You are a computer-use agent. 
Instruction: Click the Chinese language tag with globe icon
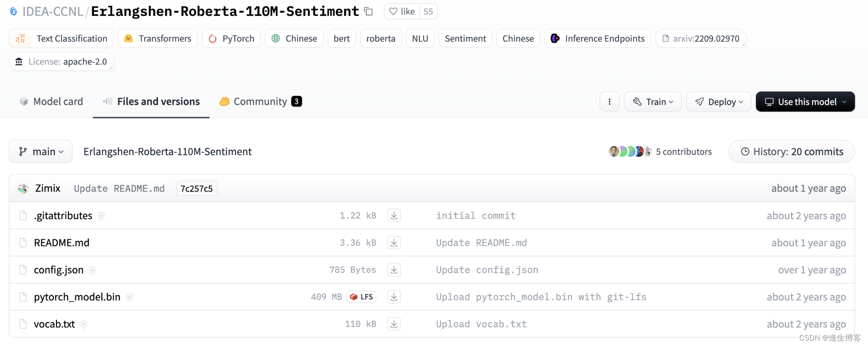pos(294,38)
